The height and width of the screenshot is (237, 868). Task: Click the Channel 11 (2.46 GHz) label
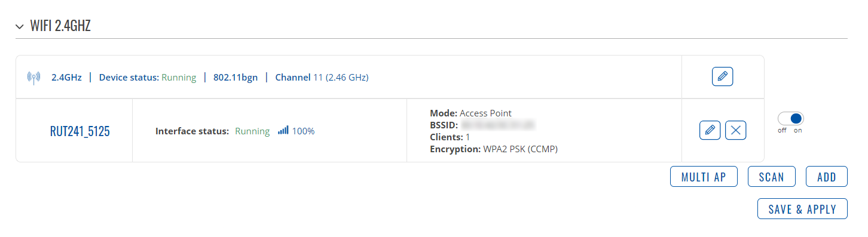tap(322, 77)
